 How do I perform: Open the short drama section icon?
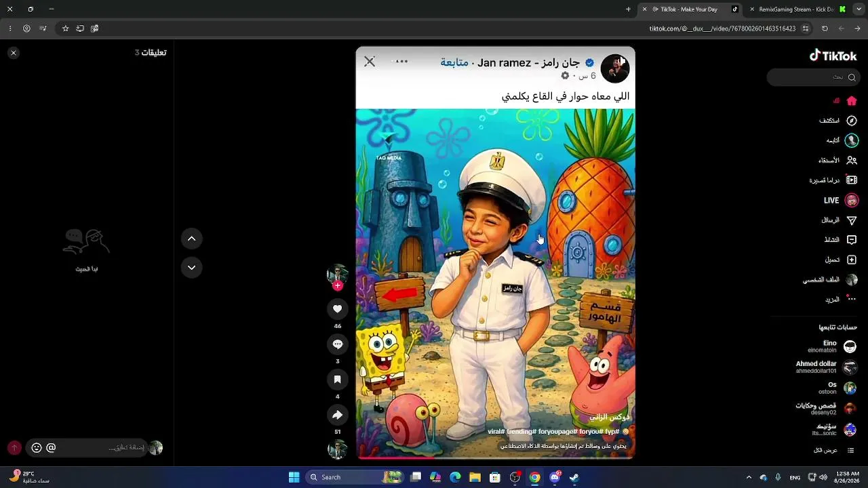tap(852, 180)
